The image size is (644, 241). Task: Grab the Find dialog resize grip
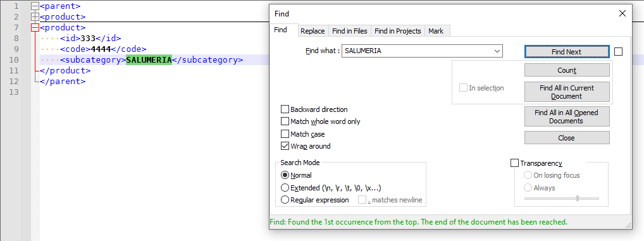tap(628, 225)
